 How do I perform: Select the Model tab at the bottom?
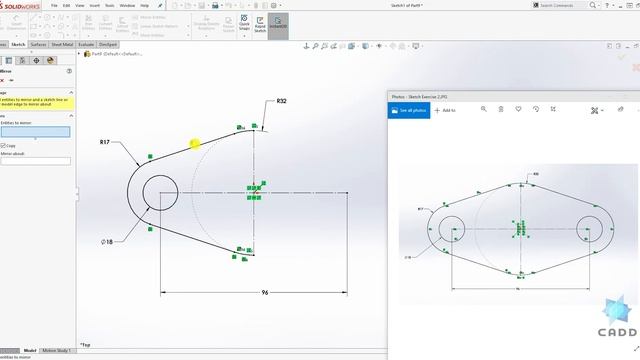point(30,351)
